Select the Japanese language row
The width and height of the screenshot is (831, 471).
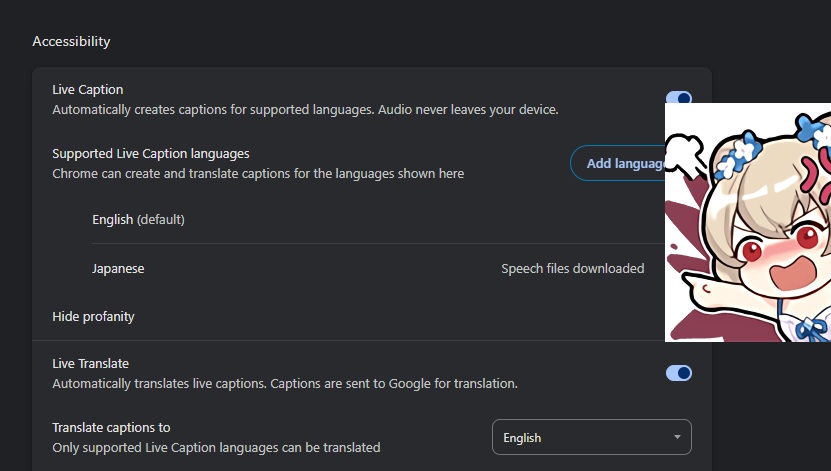(378, 268)
